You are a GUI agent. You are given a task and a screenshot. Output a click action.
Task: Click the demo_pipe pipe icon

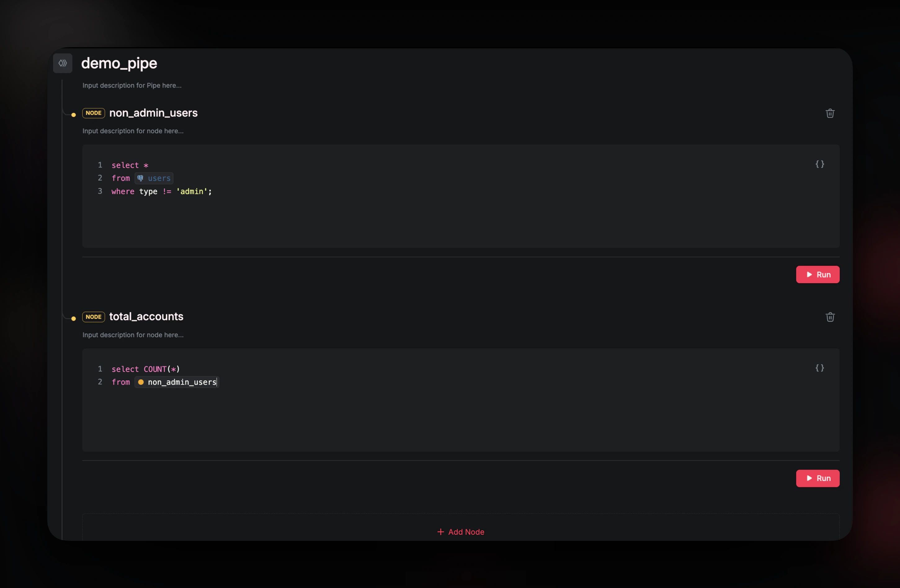click(x=63, y=63)
